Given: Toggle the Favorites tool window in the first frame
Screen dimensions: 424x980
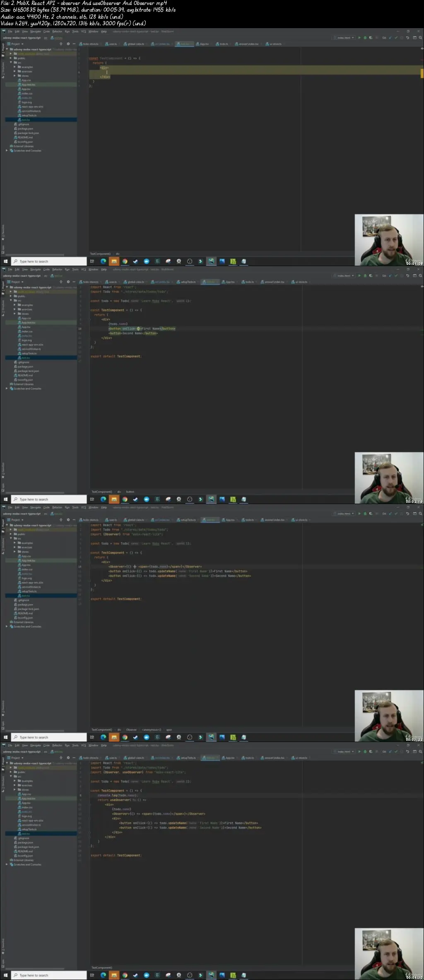Looking at the screenshot, I should click(x=3, y=232).
